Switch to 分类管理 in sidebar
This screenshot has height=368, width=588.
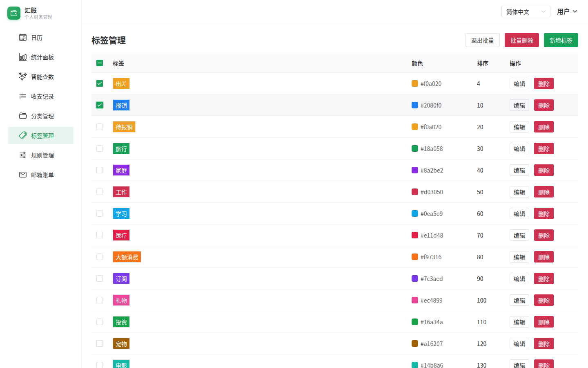pyautogui.click(x=41, y=116)
